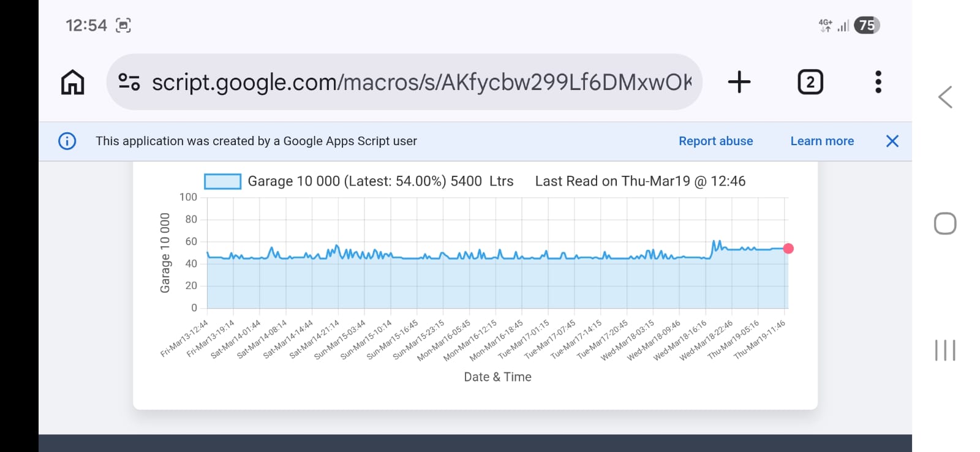Click the Report abuse link
The width and height of the screenshot is (980, 452).
coord(715,141)
